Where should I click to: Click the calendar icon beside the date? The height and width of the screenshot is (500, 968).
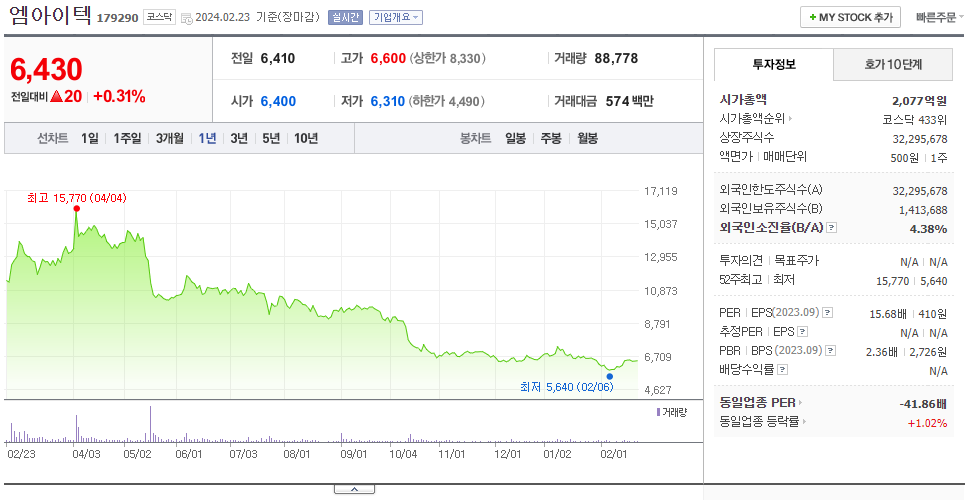[x=186, y=18]
